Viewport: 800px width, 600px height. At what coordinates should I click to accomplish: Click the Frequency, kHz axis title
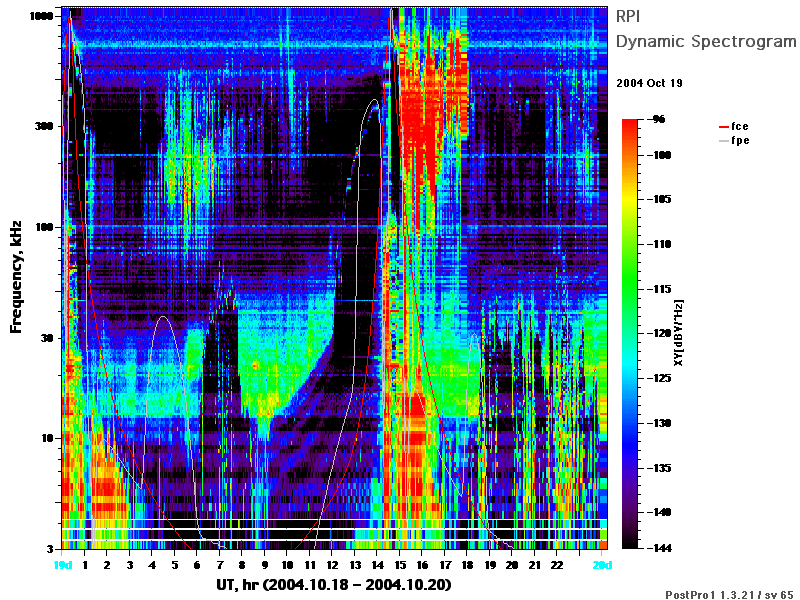click(x=16, y=277)
